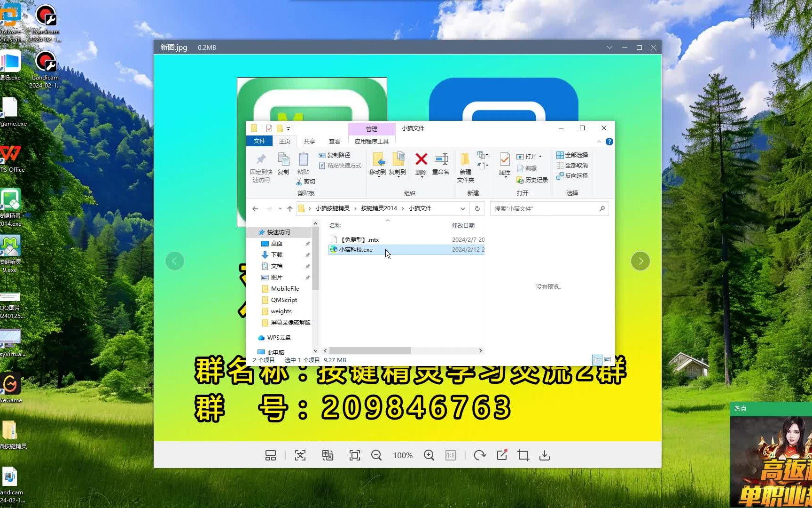This screenshot has width=812, height=508.
Task: Click Select none (全部取消)
Action: click(572, 166)
